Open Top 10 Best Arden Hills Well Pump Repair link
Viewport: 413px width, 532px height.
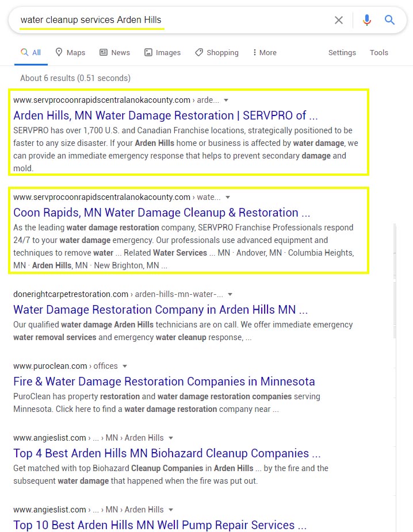160,525
